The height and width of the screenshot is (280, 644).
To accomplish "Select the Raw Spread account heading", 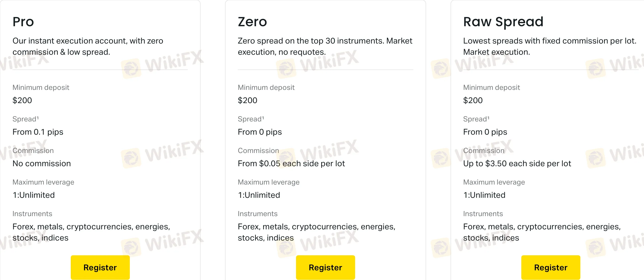I will 503,22.
